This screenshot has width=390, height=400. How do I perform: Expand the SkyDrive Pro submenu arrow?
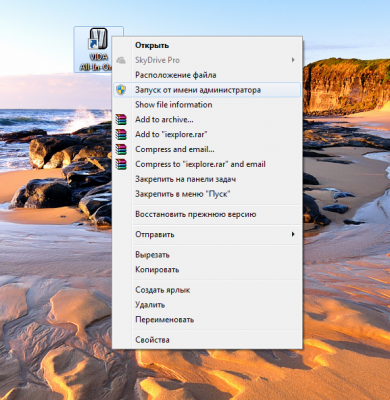[x=293, y=60]
